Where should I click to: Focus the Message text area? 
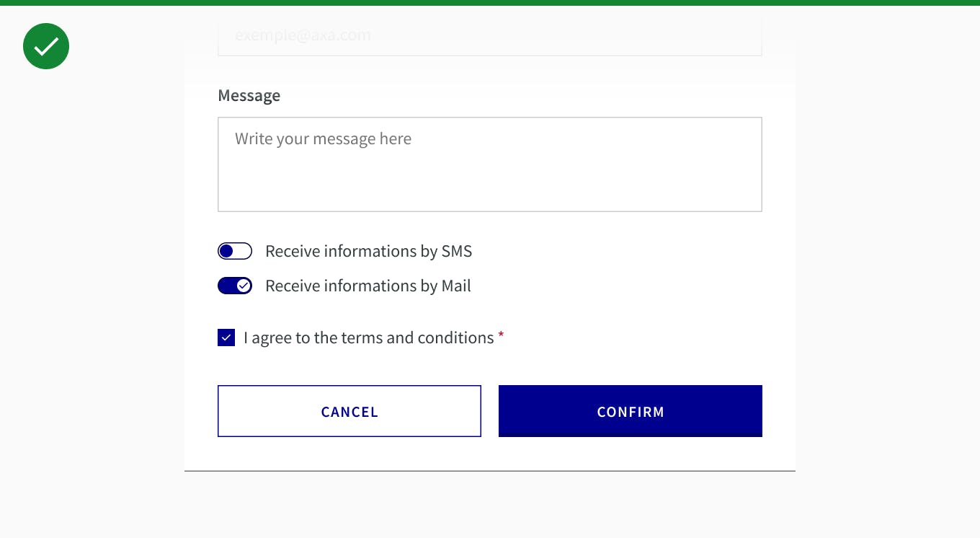(x=490, y=173)
